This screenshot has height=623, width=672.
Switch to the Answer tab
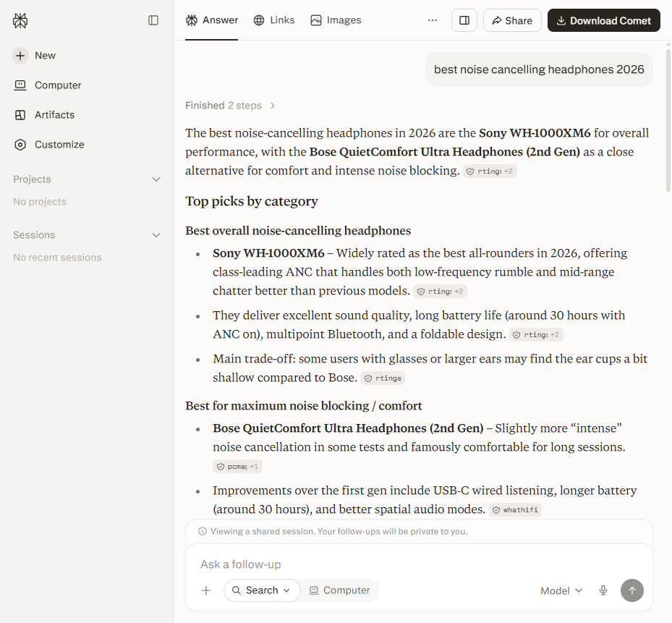[x=212, y=20]
